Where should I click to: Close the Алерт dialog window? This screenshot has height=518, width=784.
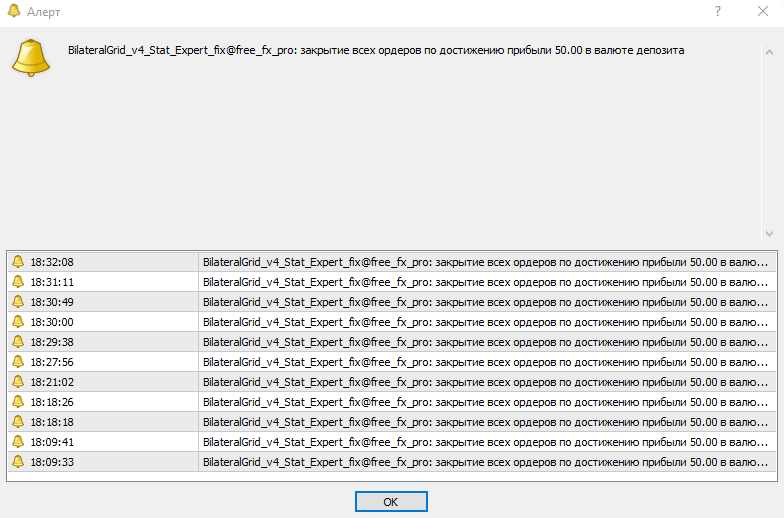pyautogui.click(x=762, y=11)
